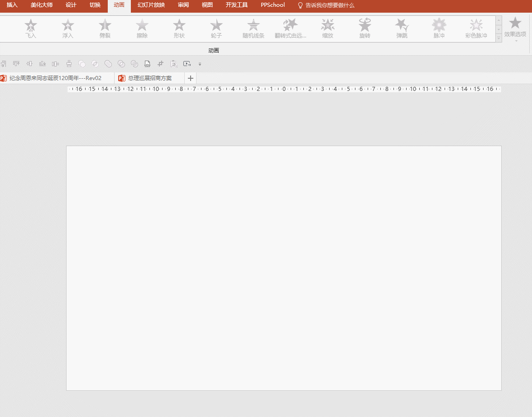Viewport: 532px width, 417px height.
Task: Apply the 劈裂 (Split) animation
Action: click(x=105, y=28)
